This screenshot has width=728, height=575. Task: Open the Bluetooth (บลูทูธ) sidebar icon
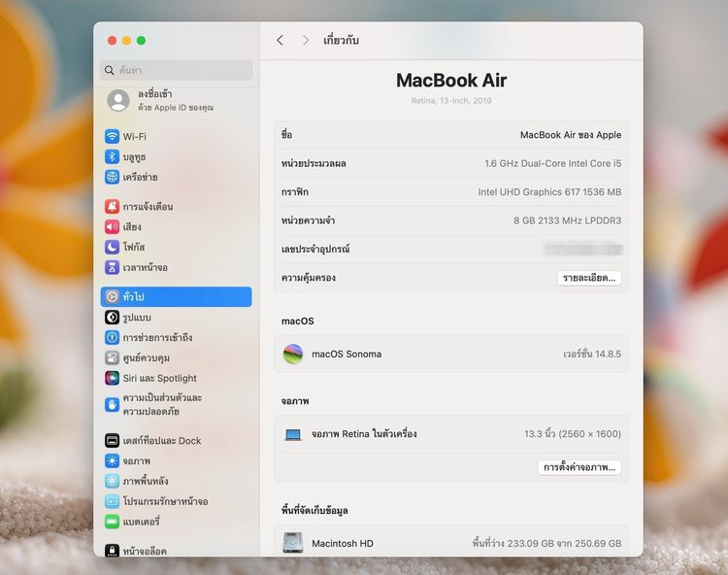click(112, 156)
